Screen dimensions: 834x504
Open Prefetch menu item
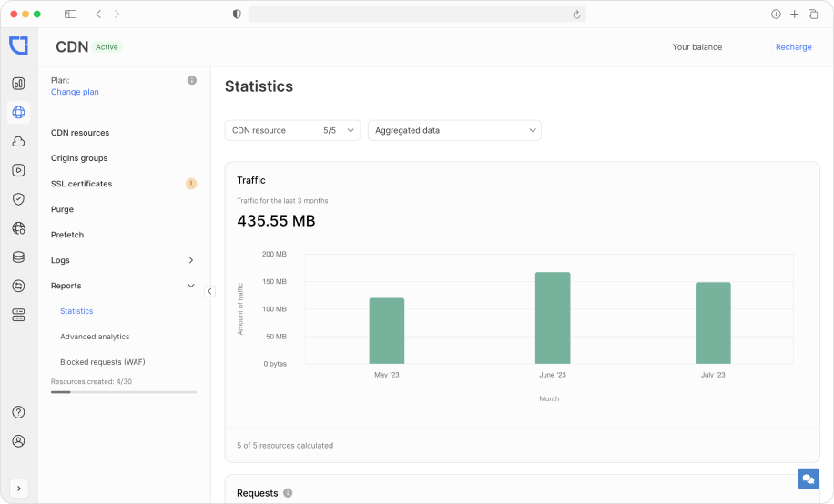coord(67,235)
